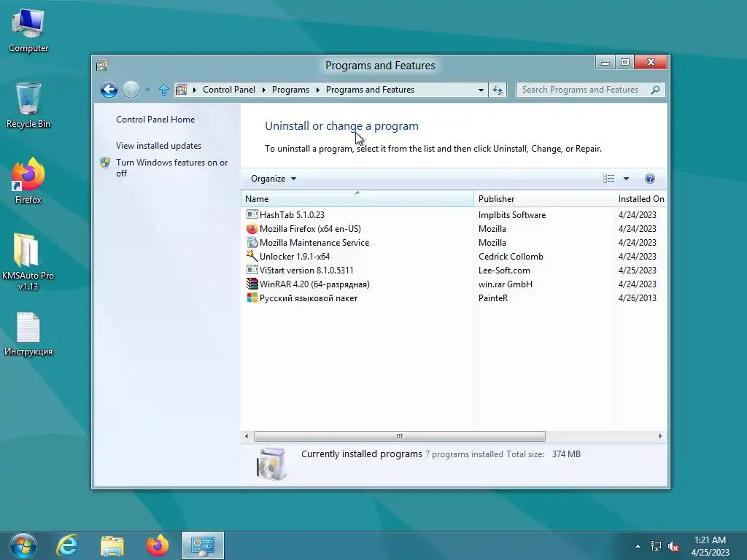The image size is (747, 560).
Task: Open File Explorer from the taskbar
Action: pyautogui.click(x=112, y=545)
